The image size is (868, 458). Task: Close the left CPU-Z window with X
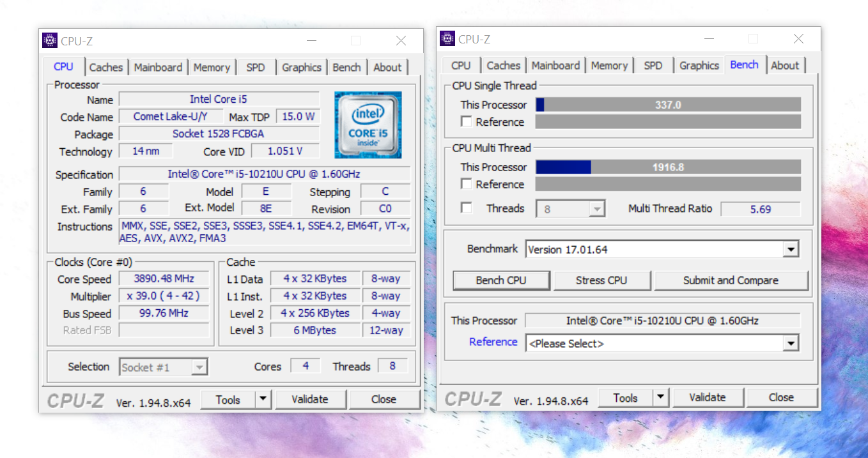point(401,41)
